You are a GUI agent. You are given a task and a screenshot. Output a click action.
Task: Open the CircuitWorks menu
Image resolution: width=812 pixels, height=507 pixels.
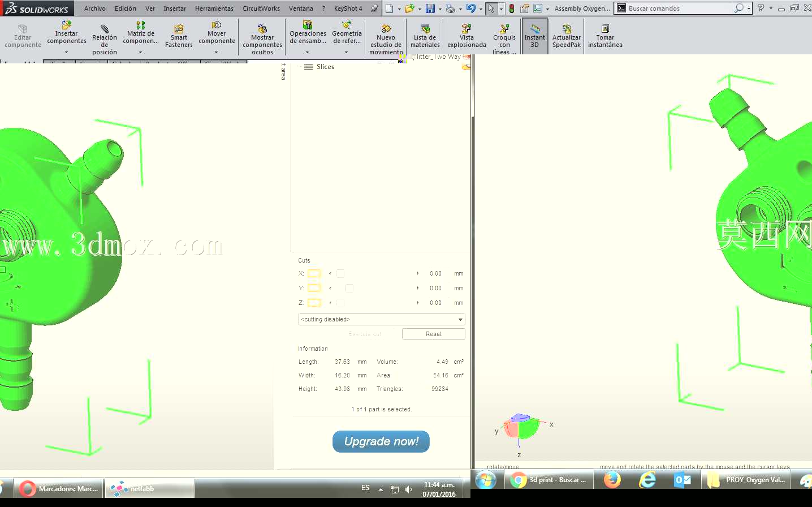pos(261,8)
